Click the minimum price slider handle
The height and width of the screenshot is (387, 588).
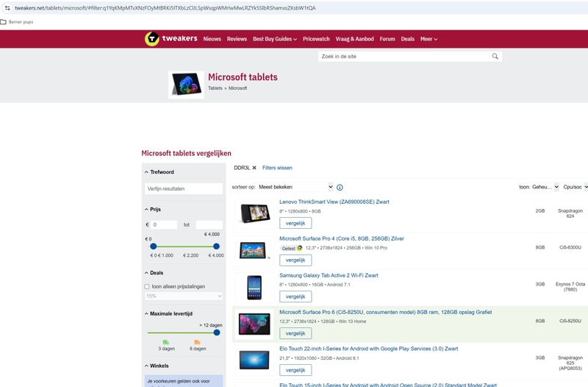[x=154, y=246]
